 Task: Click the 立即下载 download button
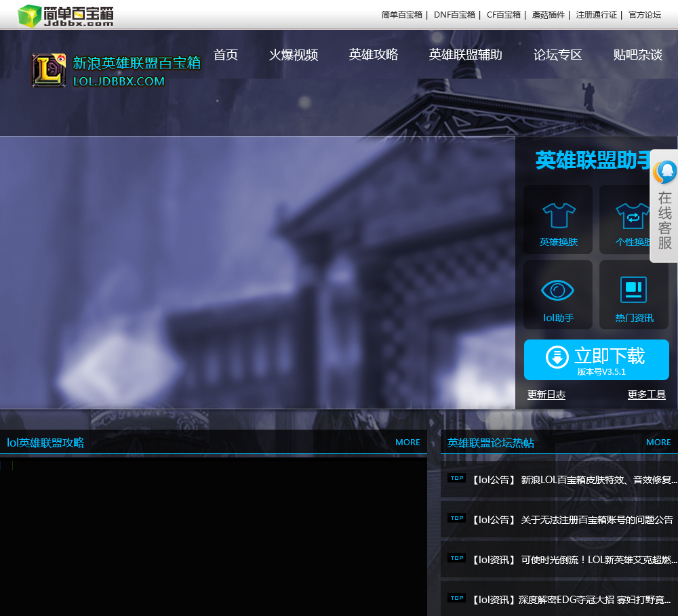pos(596,360)
